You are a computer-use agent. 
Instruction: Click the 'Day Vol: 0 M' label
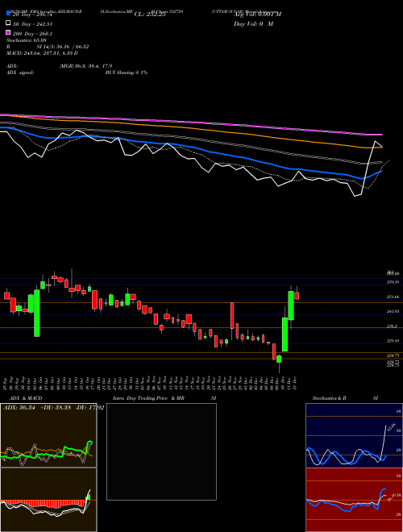(x=253, y=24)
